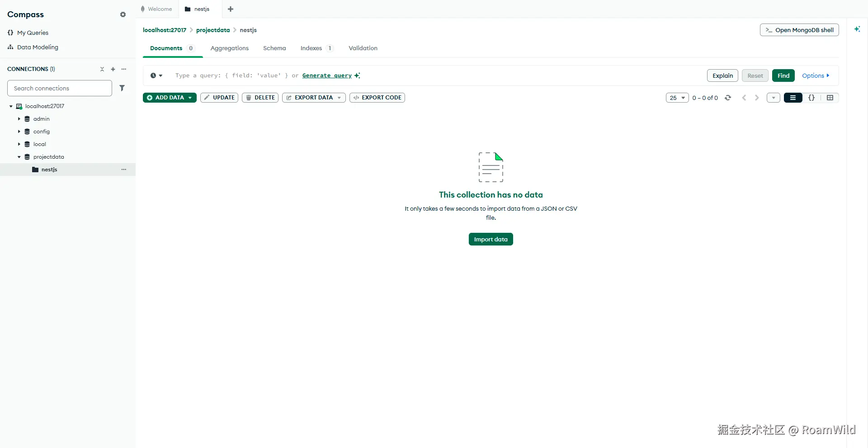Switch to list view
Image resolution: width=868 pixels, height=448 pixels.
tap(793, 98)
